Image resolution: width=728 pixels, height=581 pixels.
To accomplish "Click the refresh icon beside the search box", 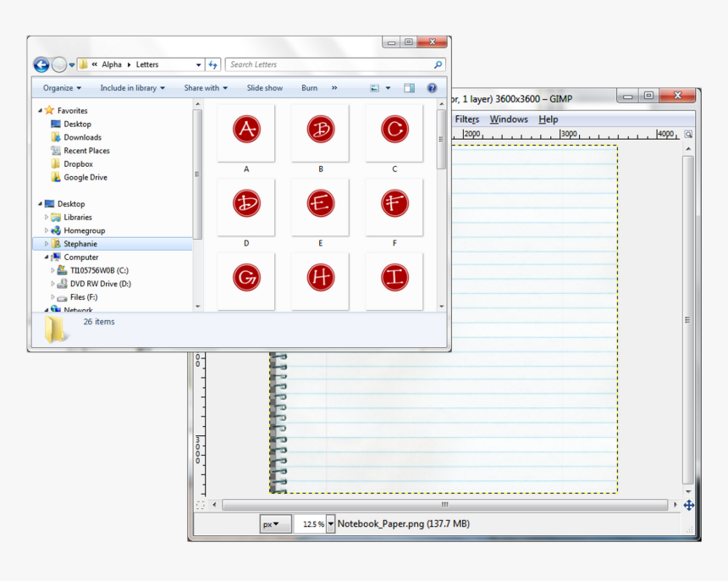I will pos(213,64).
